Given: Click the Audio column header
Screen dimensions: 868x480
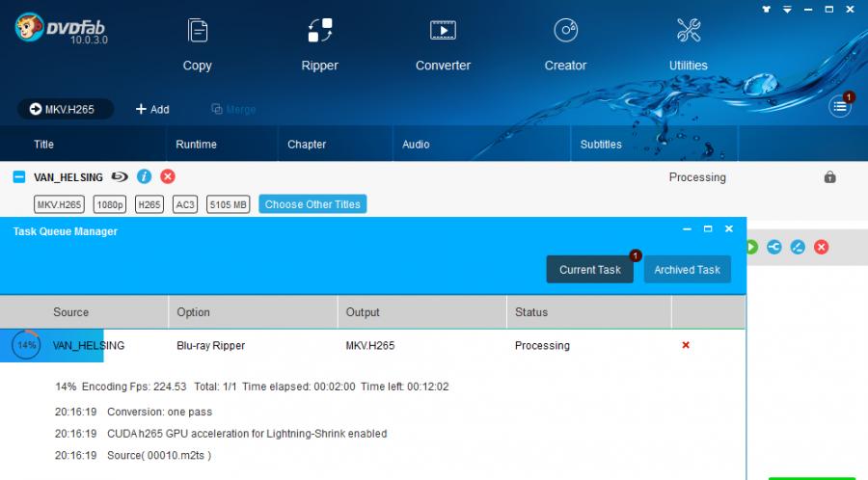Looking at the screenshot, I should [x=416, y=145].
